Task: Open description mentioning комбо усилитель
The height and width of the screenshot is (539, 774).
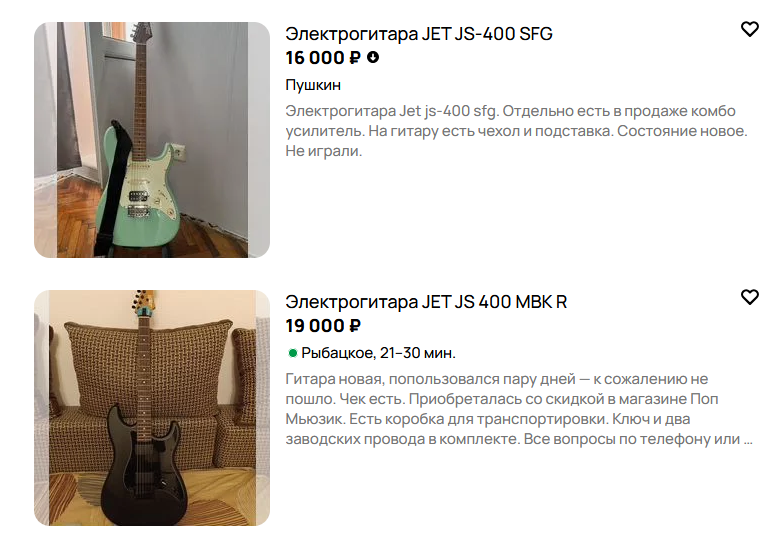Action: point(516,131)
